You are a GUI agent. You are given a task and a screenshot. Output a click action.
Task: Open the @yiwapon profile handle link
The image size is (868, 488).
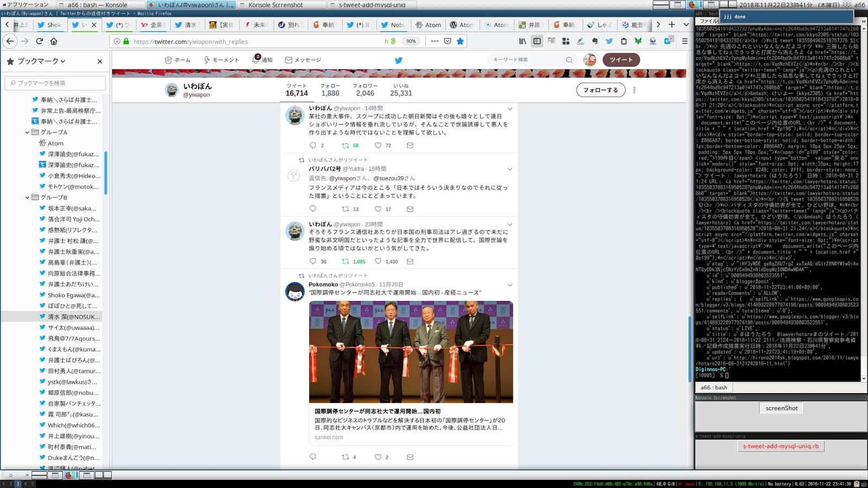point(196,95)
